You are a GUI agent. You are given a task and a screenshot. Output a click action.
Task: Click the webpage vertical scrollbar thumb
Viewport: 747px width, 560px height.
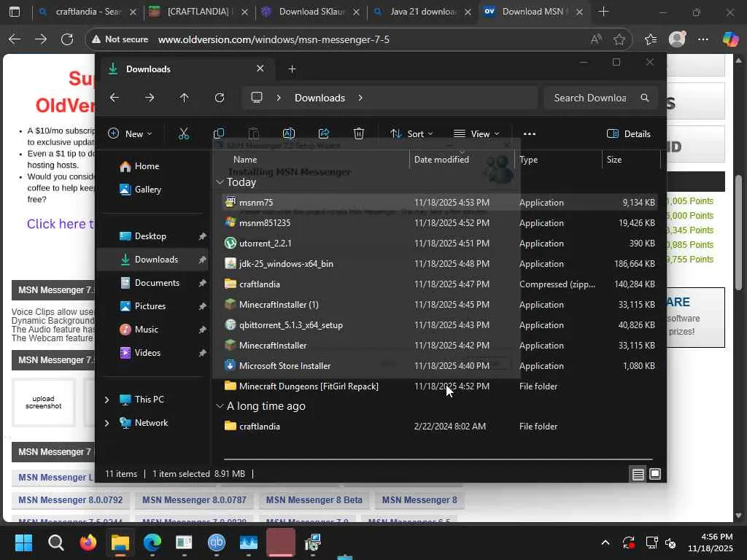click(739, 233)
